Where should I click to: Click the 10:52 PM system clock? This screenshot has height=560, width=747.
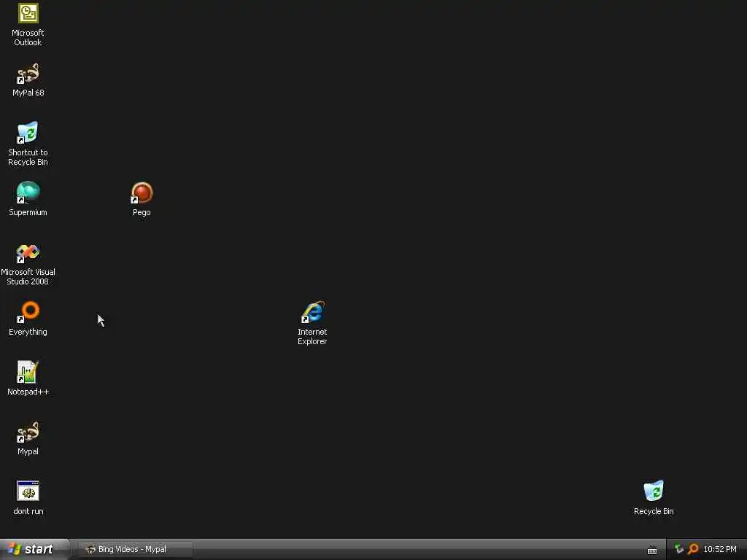click(x=720, y=549)
